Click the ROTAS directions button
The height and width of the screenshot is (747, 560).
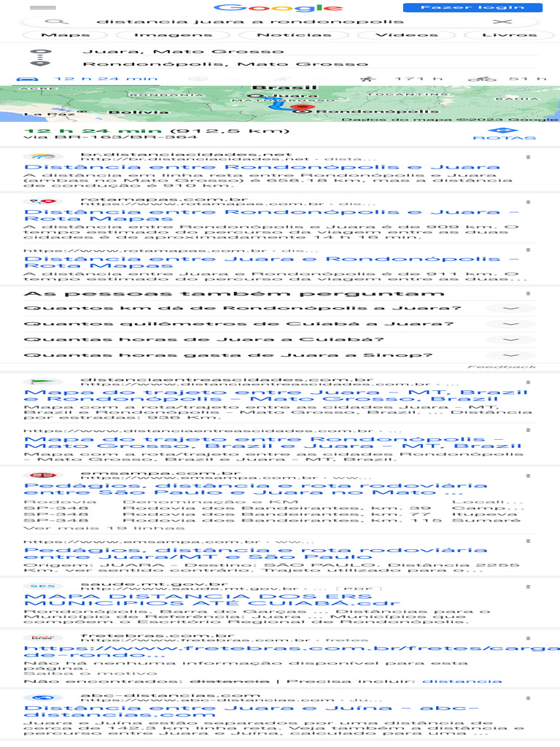coord(505,134)
